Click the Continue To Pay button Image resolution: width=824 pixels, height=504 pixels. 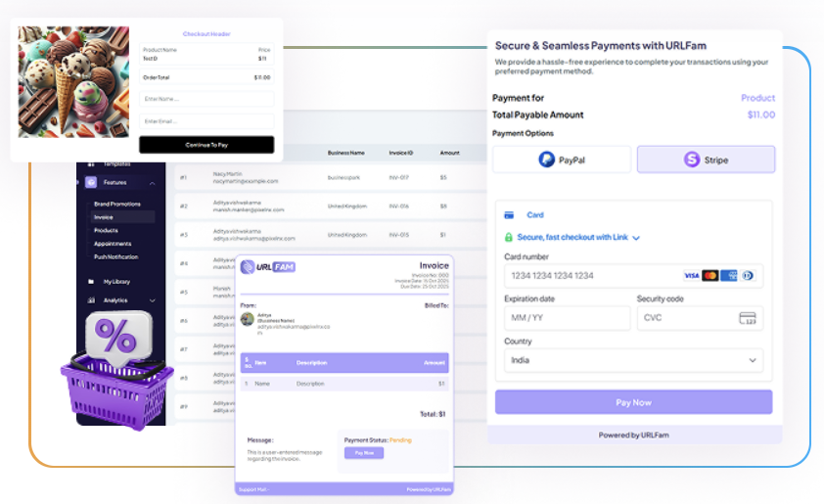(x=206, y=145)
